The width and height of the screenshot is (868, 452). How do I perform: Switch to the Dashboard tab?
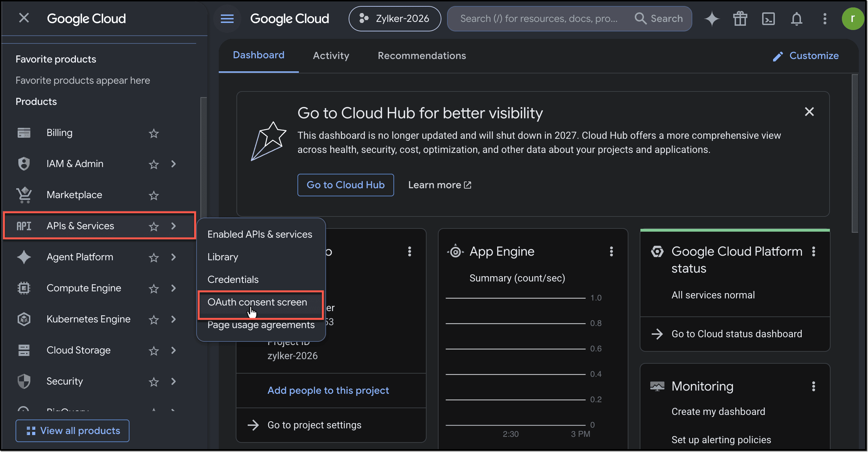tap(259, 55)
